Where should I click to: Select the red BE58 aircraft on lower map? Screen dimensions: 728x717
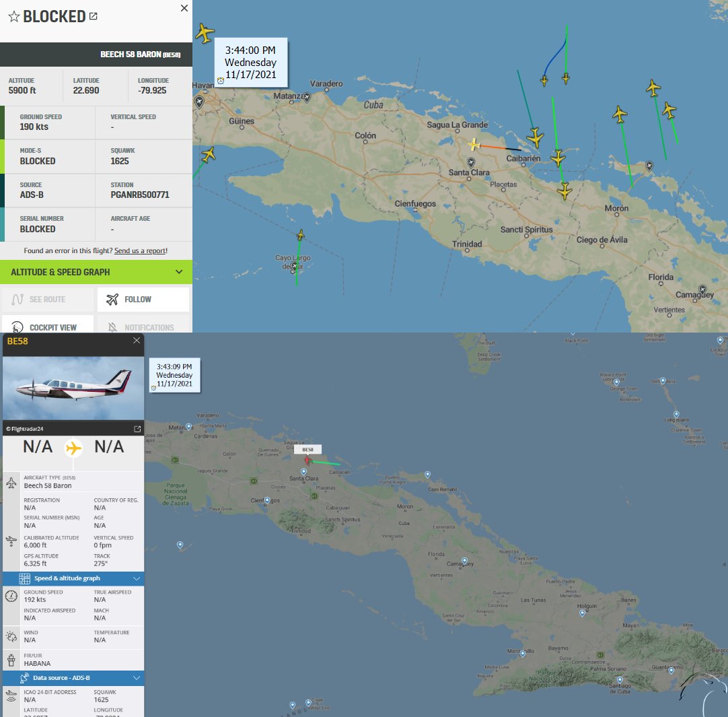(x=307, y=460)
